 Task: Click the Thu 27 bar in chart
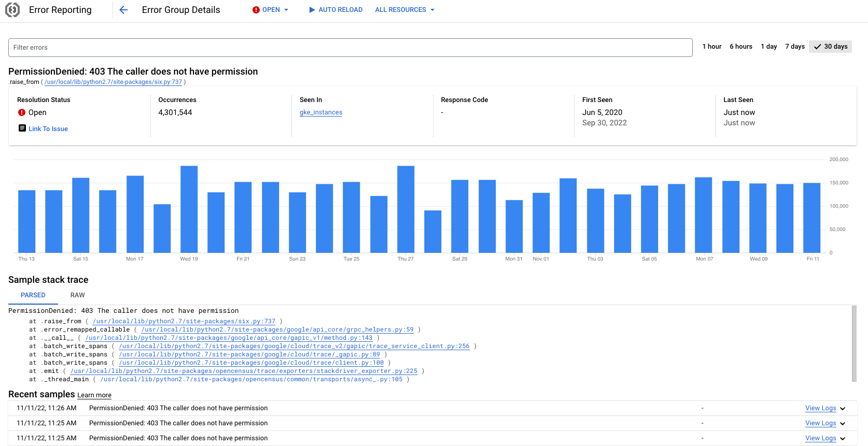pos(406,209)
